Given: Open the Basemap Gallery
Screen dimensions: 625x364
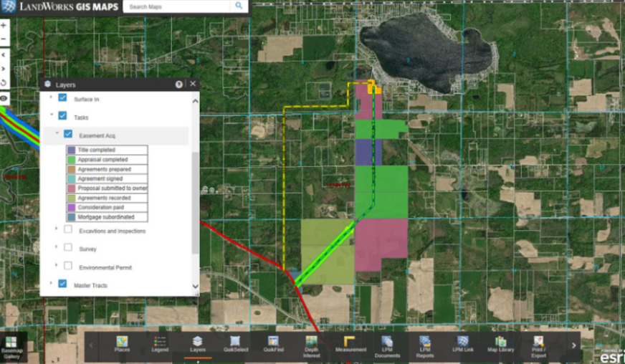Looking at the screenshot, I should click(x=11, y=348).
